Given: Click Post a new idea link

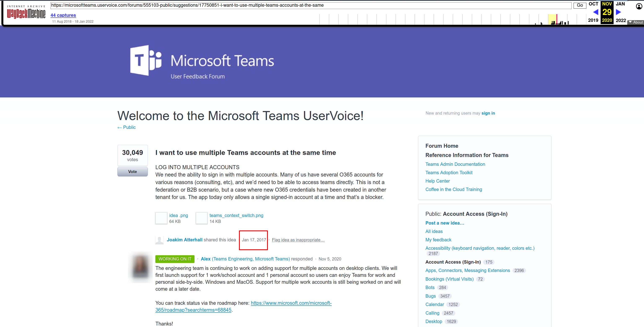Looking at the screenshot, I should coord(444,223).
